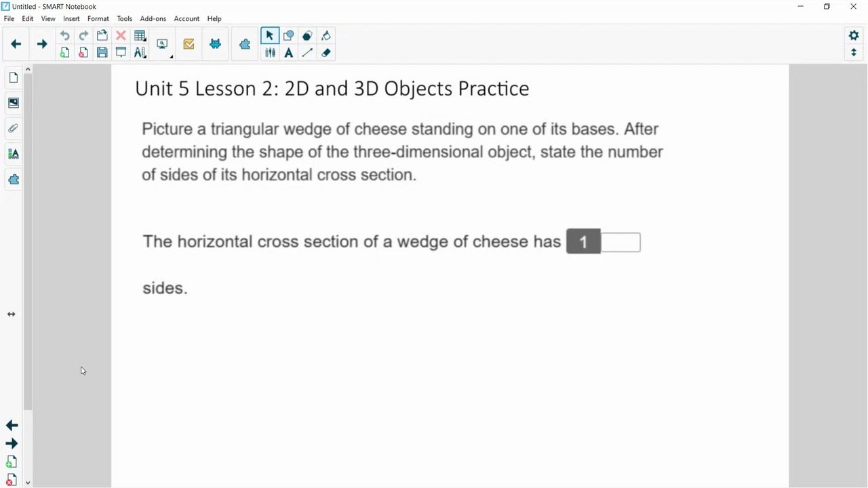Screen dimensions: 868x488
Task: Open the Attachments paperclip tab
Action: [13, 128]
